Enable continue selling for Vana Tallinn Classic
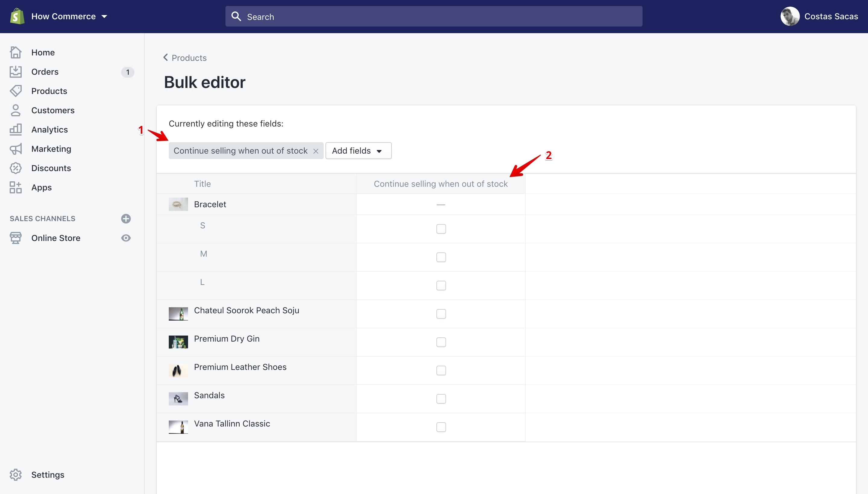Image resolution: width=868 pixels, height=494 pixels. [441, 427]
